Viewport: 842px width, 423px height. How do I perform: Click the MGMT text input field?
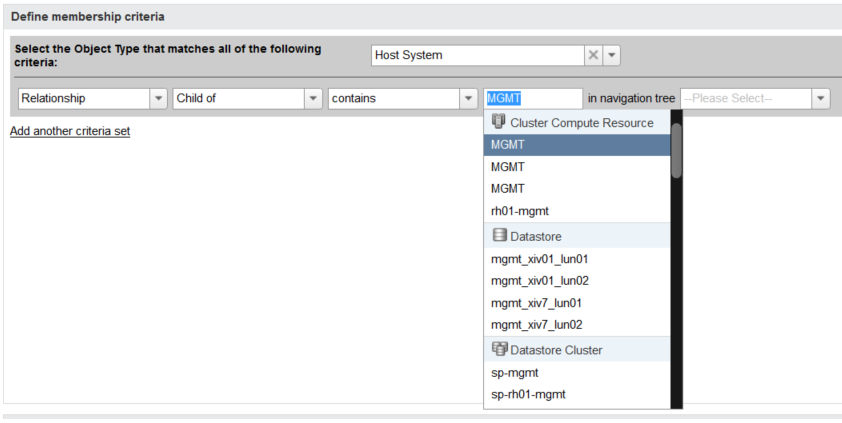point(532,98)
